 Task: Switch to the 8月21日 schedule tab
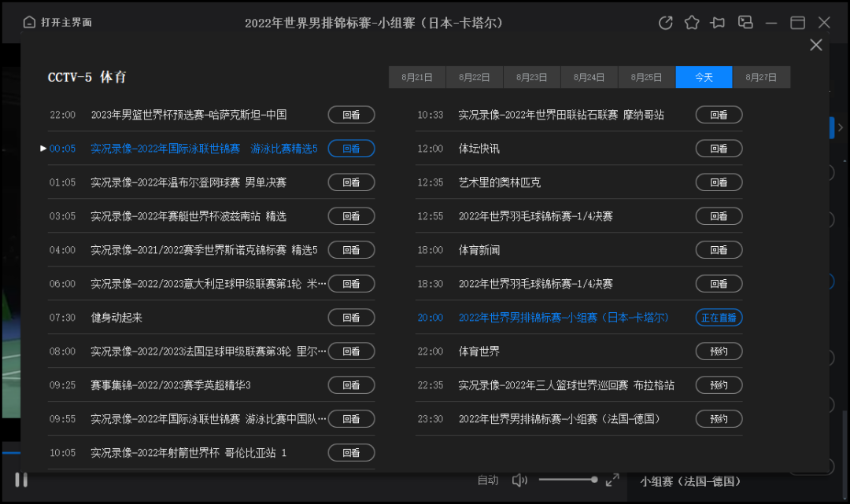[416, 77]
